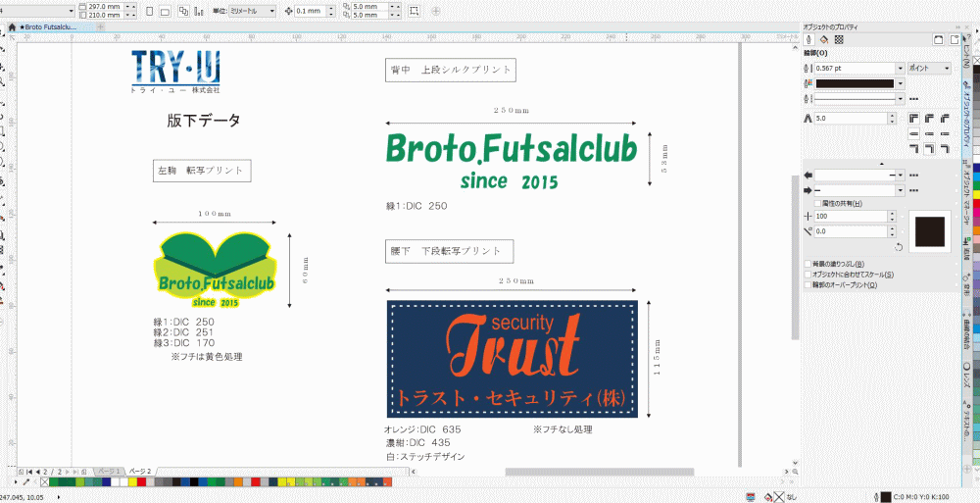980x503 pixels.
Task: Click the no-color swatch in document palette
Action: coord(44,482)
